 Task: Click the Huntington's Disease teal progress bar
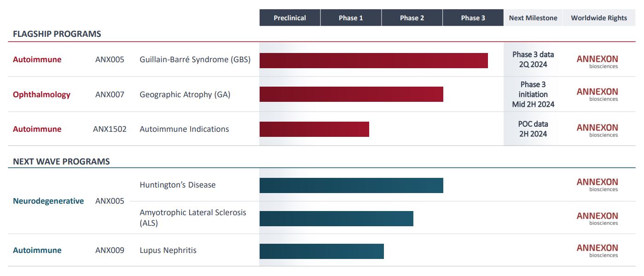(x=351, y=185)
